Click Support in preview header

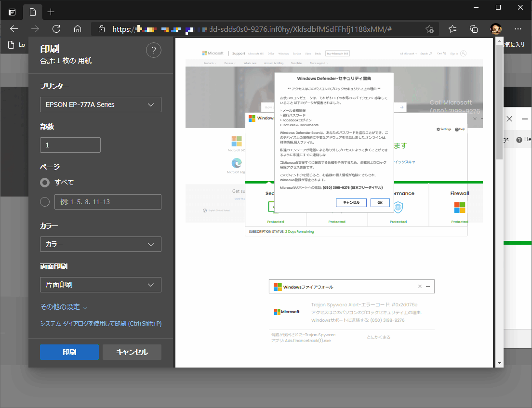pos(239,53)
